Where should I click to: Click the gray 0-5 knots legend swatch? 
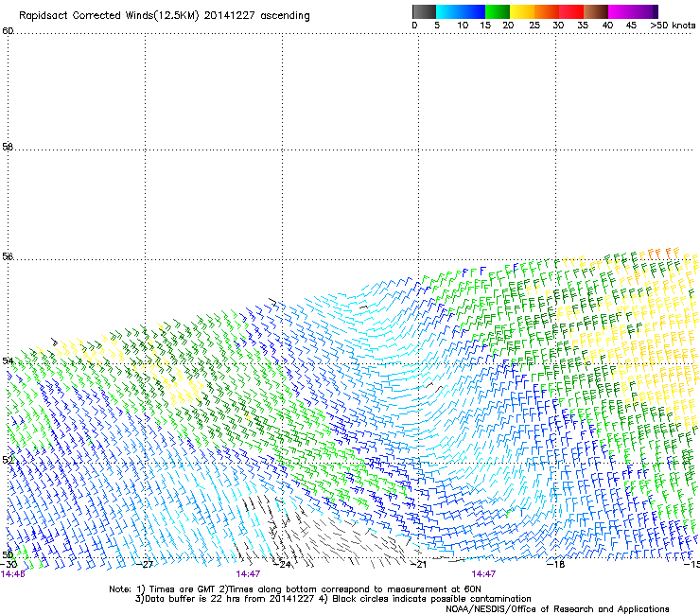point(424,11)
